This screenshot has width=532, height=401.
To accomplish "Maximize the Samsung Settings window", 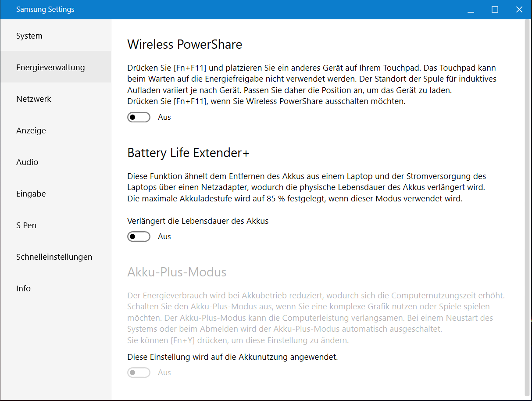I will [x=495, y=10].
